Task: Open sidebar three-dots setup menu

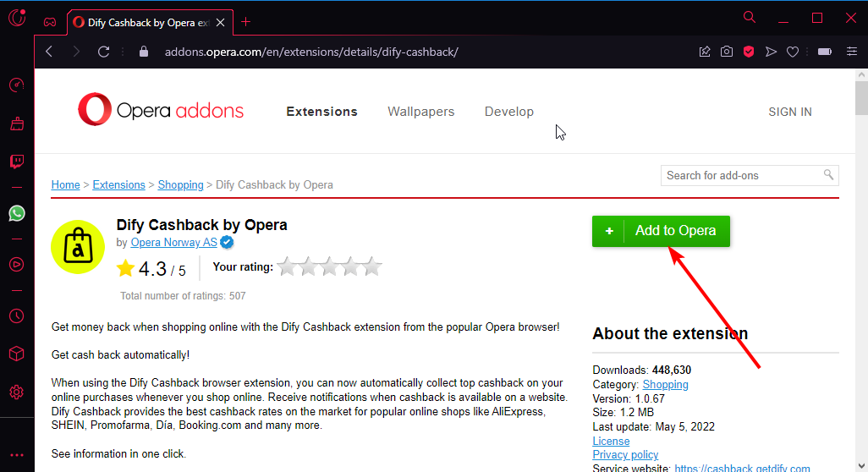Action: point(17,455)
